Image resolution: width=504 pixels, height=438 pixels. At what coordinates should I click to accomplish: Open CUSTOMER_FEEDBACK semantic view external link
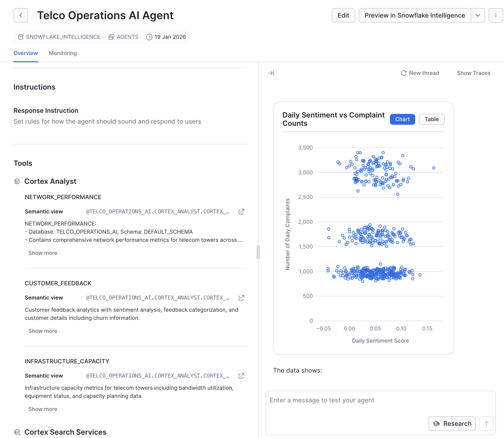click(241, 298)
